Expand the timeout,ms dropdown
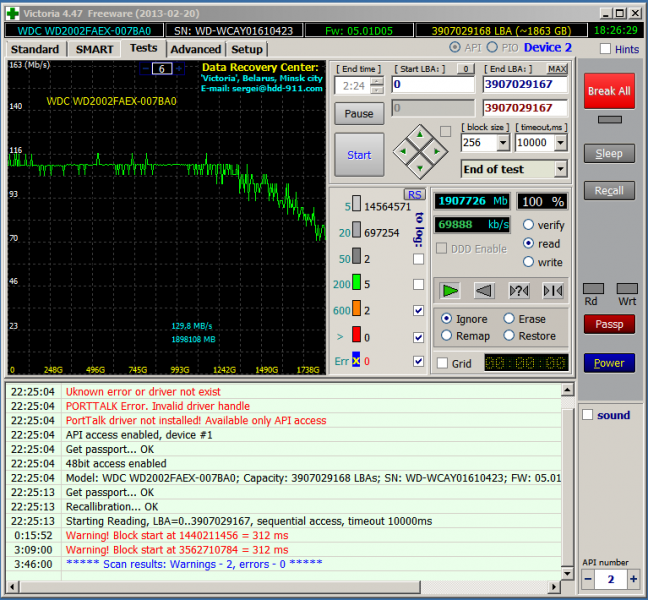Screen dimensions: 648x600 [559, 143]
